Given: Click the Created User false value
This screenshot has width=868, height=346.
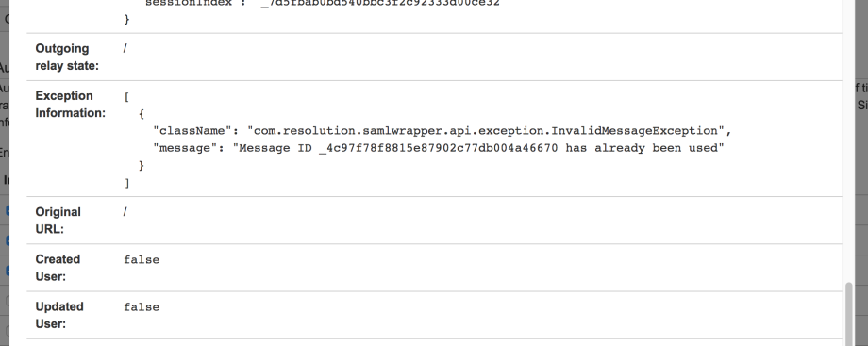Looking at the screenshot, I should click(x=142, y=259).
